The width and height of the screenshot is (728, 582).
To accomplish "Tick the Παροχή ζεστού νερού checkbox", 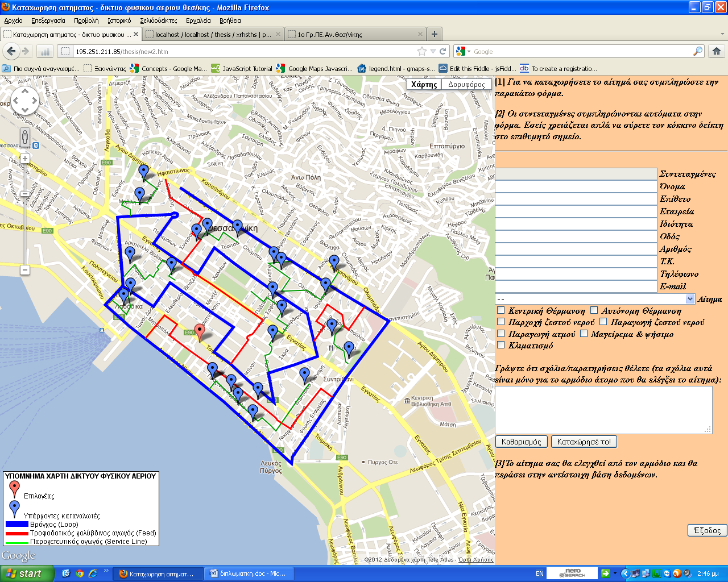I will point(500,322).
